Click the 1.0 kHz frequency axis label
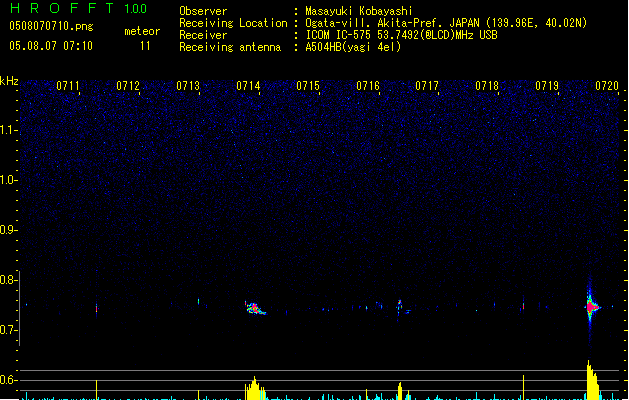The image size is (629, 400). pyautogui.click(x=7, y=180)
